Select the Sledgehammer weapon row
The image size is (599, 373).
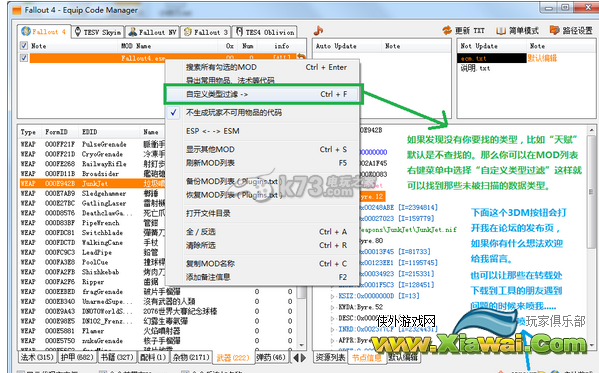point(92,193)
